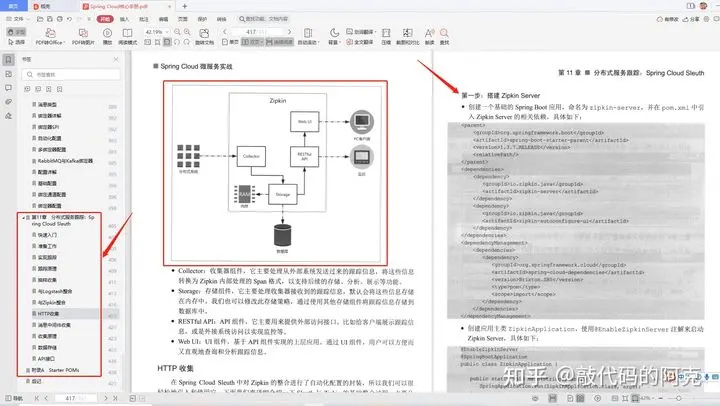Go to next page in top toolbar
The width and height of the screenshot is (720, 406).
click(x=289, y=32)
